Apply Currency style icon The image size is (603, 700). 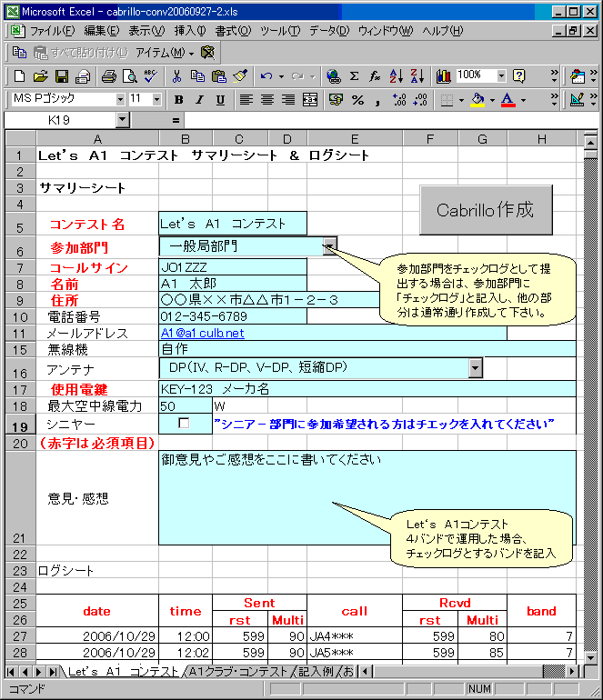click(336, 100)
